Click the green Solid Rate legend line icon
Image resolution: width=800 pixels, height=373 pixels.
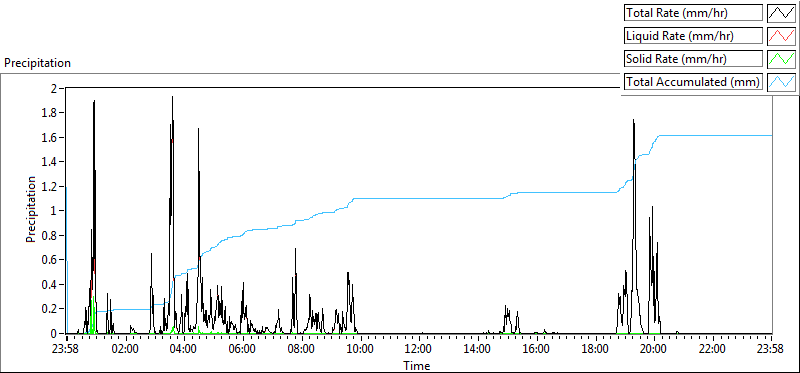click(x=782, y=59)
